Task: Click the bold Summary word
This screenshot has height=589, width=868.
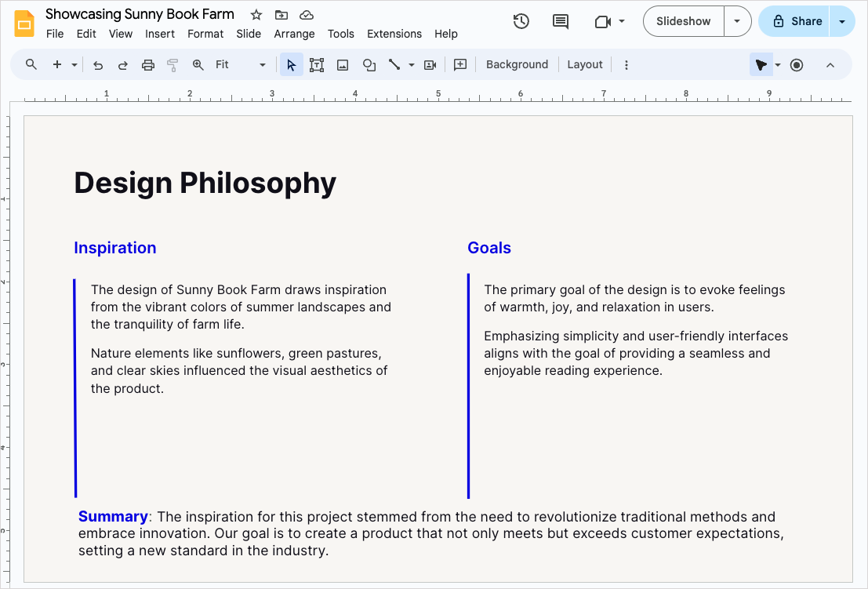Action: (x=113, y=517)
